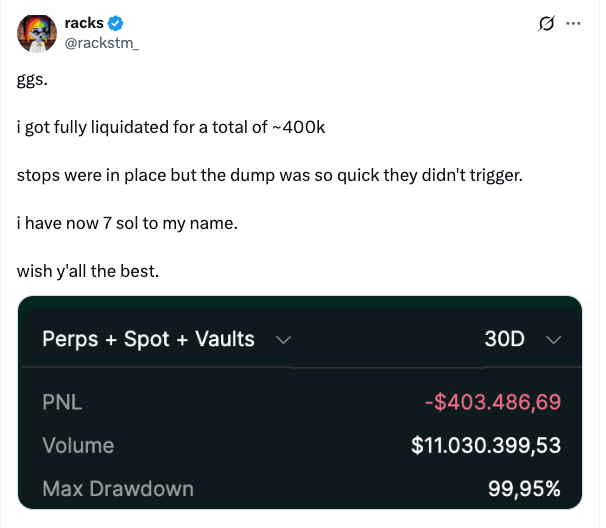The height and width of the screenshot is (528, 606).
Task: Click the chevron beside Perps + Spot + Vaults
Action: tap(283, 340)
